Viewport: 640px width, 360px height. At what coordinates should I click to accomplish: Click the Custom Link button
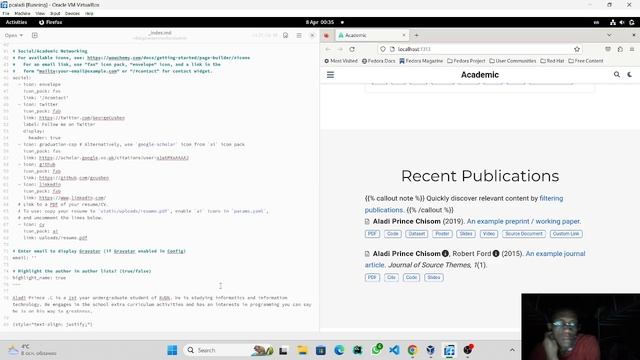[x=566, y=234]
